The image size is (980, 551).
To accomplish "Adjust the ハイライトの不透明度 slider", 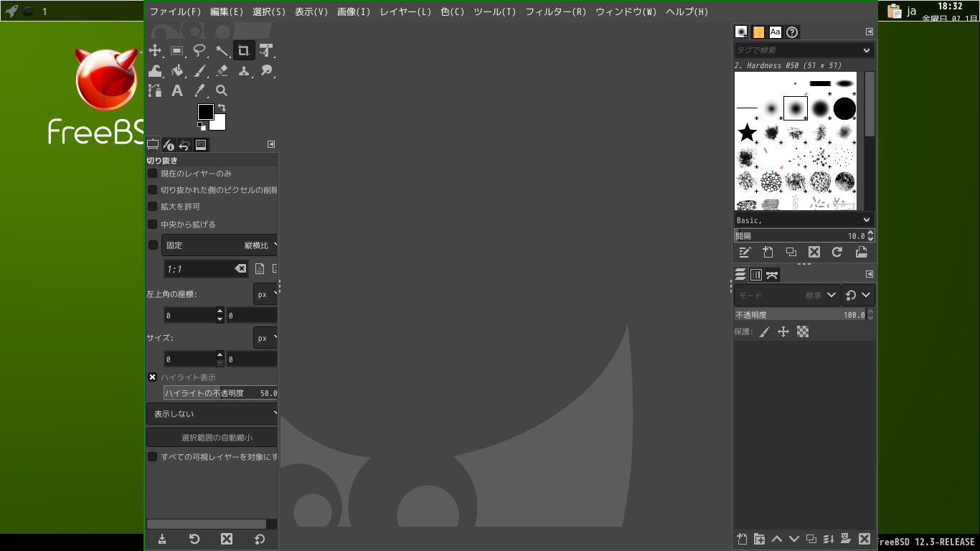I will point(220,393).
